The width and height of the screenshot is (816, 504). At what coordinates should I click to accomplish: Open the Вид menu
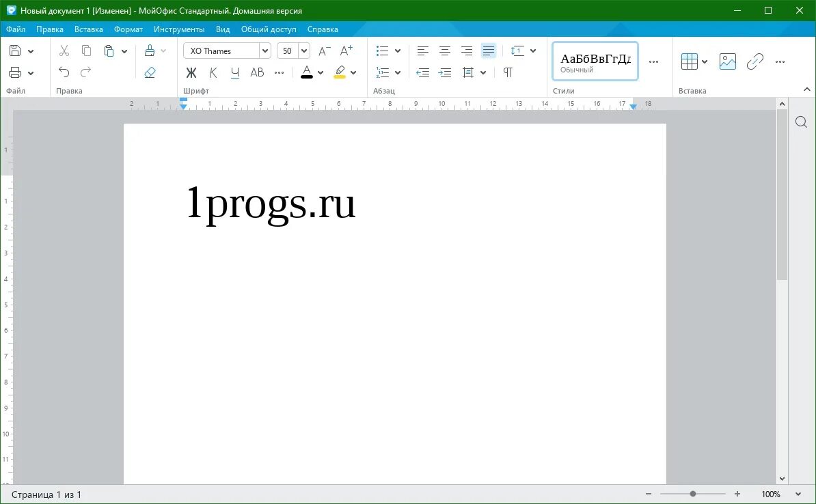[x=223, y=29]
